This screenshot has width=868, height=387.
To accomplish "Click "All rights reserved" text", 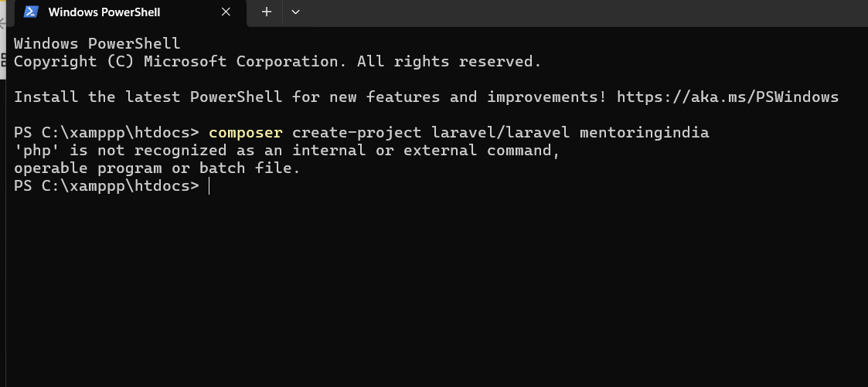I will click(x=448, y=62).
